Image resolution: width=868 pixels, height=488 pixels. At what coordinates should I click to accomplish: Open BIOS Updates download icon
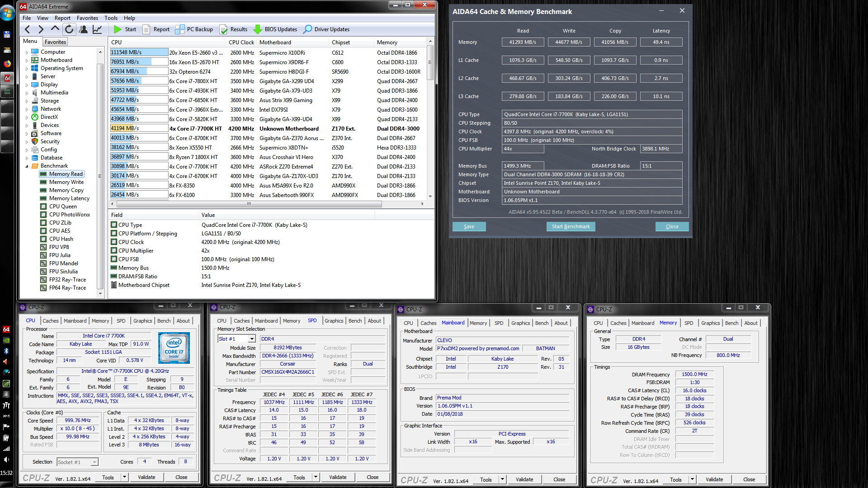pos(258,29)
